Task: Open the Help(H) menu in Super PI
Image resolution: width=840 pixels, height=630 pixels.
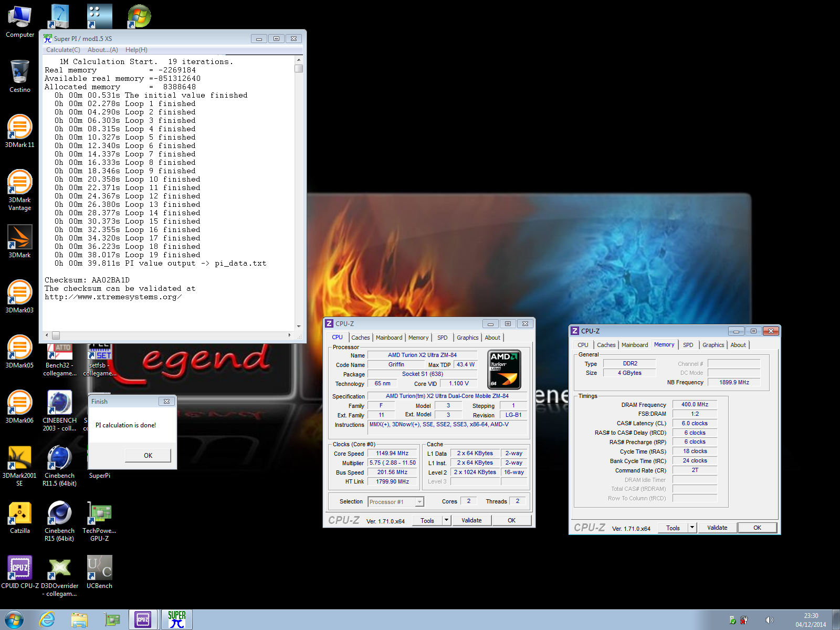Action: (136, 50)
